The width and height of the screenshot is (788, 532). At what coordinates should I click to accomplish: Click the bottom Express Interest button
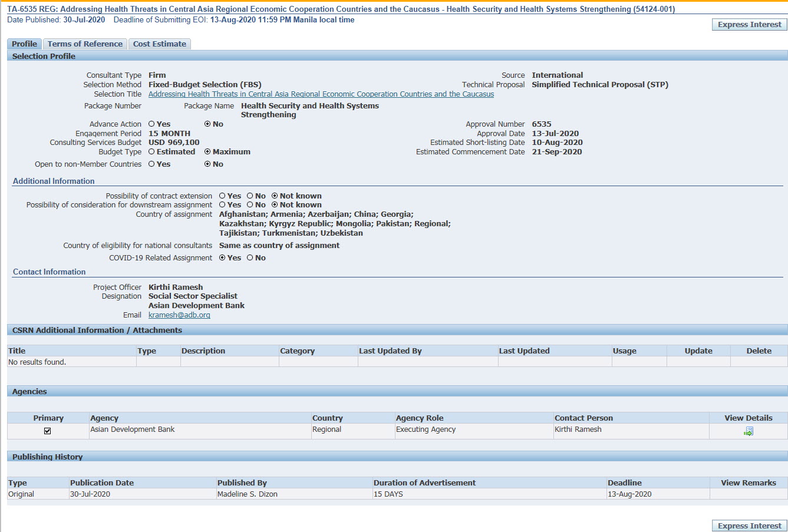point(749,526)
